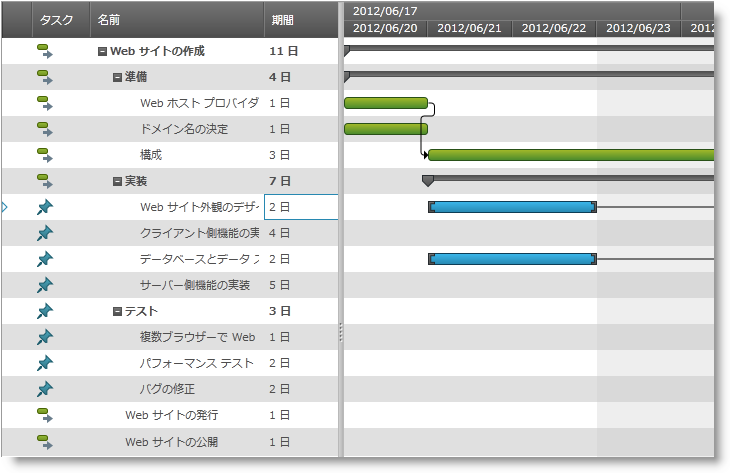Click the 2012/06/23 date header
Viewport: 730px width, 473px height.
click(638, 28)
